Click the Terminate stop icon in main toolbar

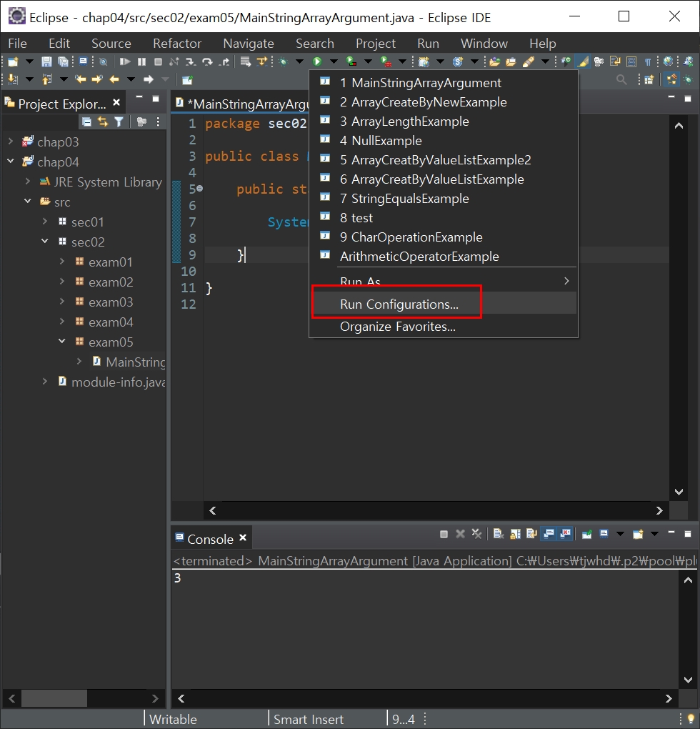tap(158, 61)
